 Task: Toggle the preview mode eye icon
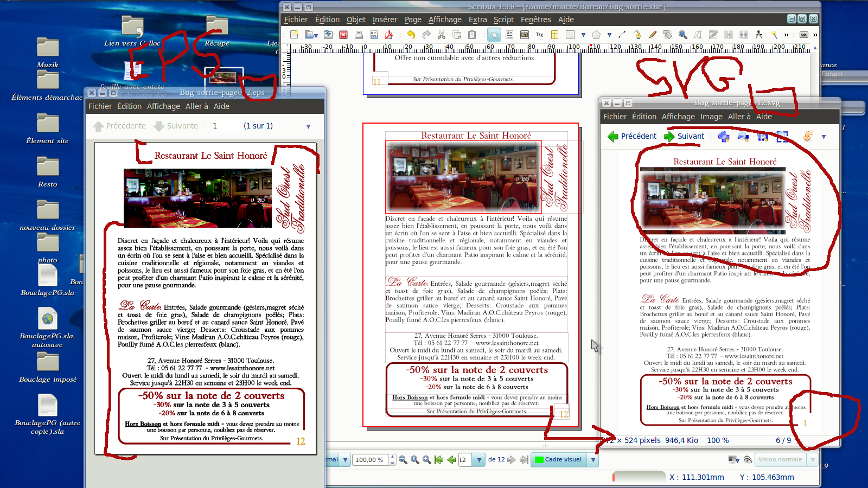(748, 460)
